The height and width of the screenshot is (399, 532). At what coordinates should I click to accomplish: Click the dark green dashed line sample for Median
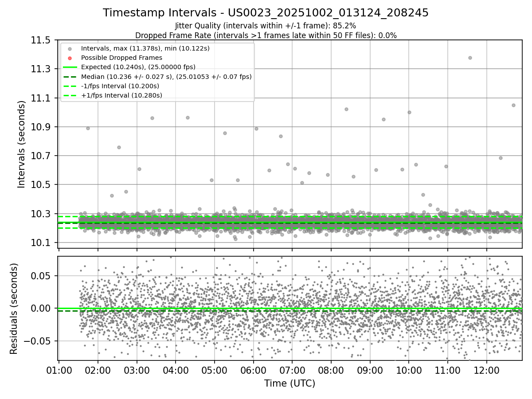point(70,77)
